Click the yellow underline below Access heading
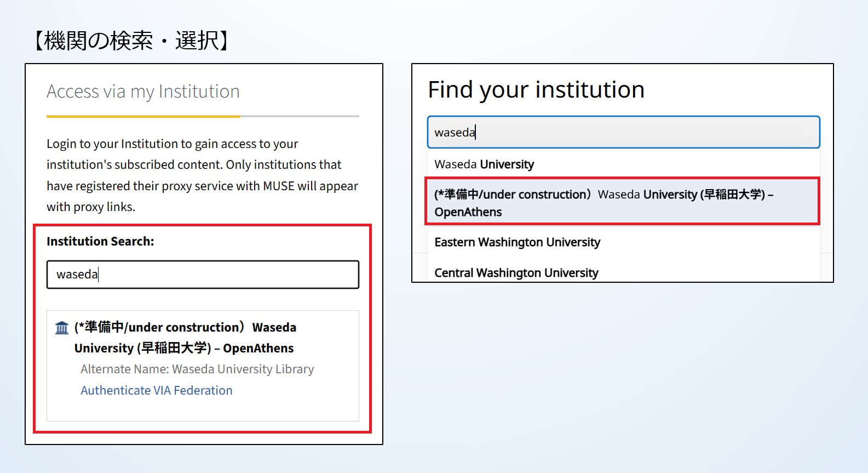Screen dimensions: 868x473 (143, 116)
